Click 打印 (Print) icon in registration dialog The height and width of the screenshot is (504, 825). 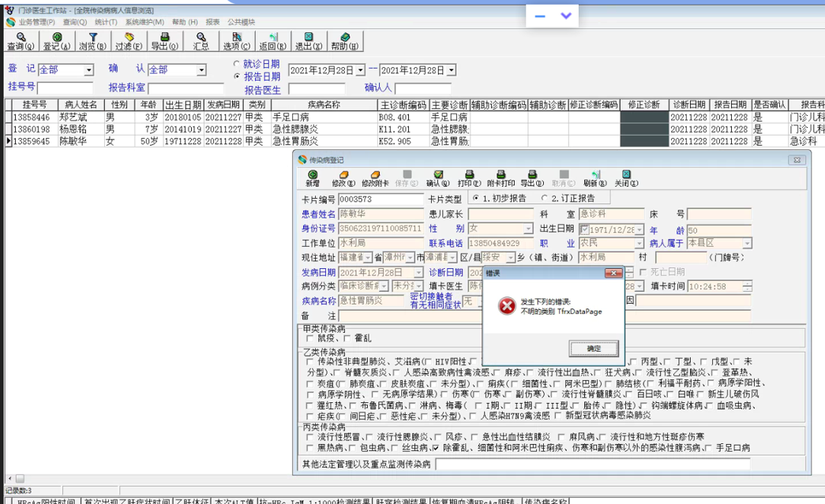coord(469,178)
